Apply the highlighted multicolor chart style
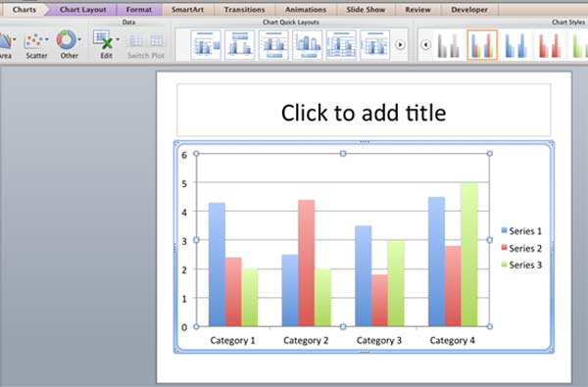 (482, 45)
